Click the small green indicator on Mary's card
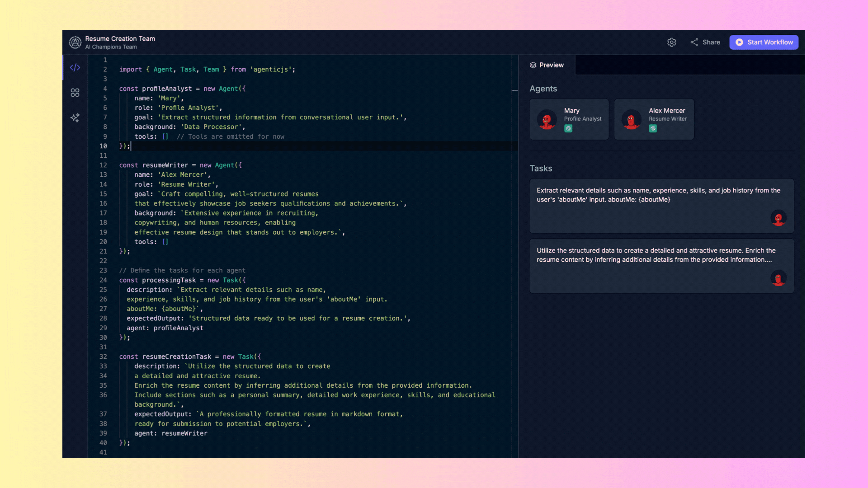This screenshot has width=868, height=488. [568, 128]
